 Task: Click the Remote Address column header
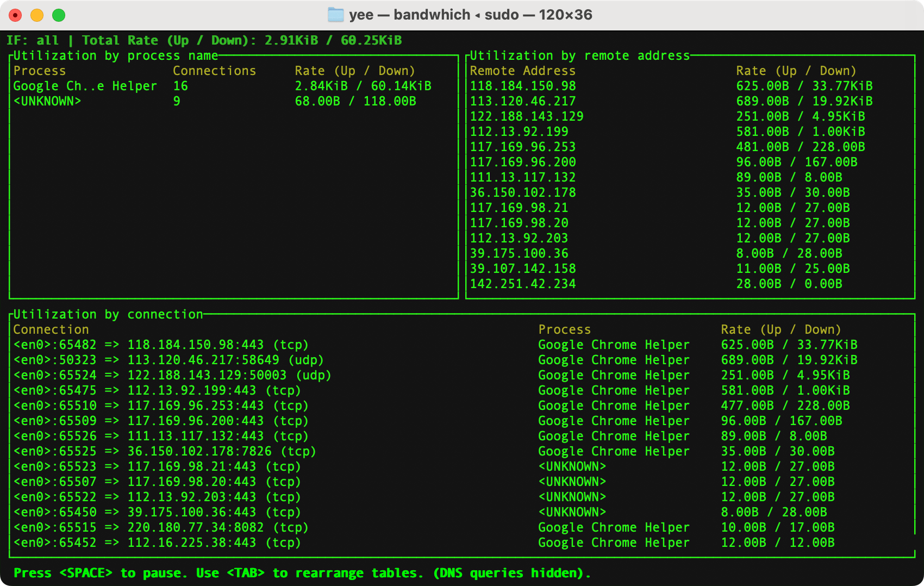(x=523, y=71)
